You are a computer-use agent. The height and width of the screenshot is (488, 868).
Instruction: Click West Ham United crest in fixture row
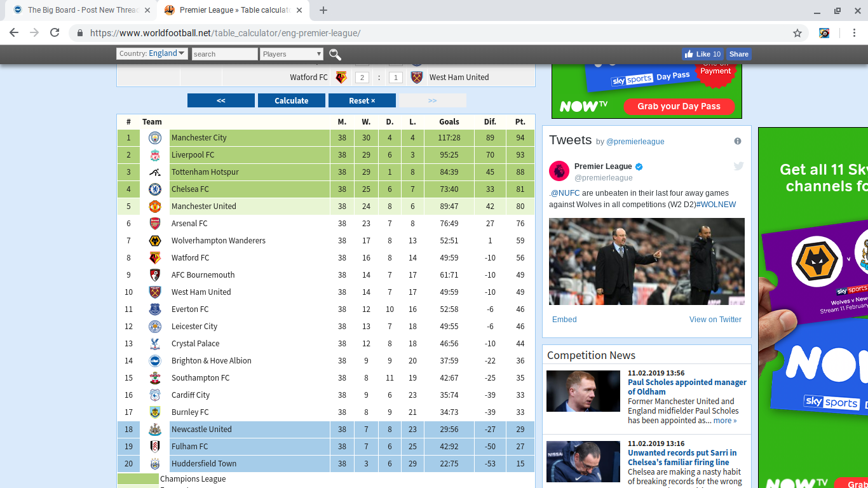pos(417,78)
